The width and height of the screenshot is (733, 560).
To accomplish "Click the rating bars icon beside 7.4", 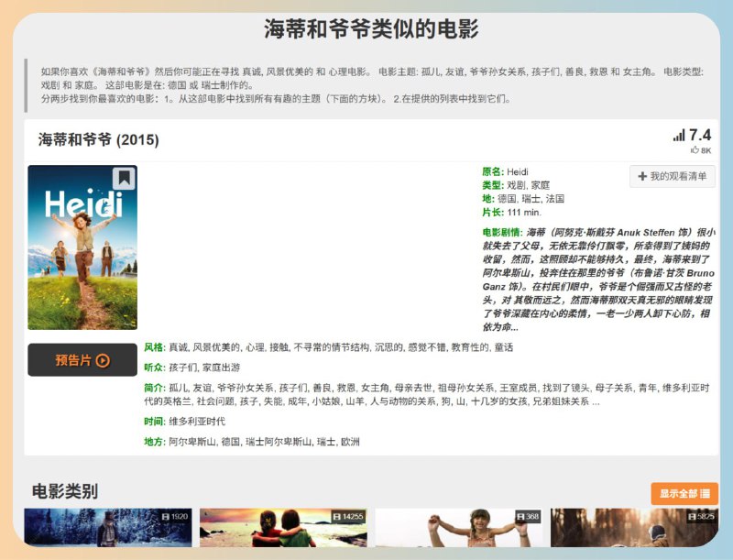I will coord(679,136).
